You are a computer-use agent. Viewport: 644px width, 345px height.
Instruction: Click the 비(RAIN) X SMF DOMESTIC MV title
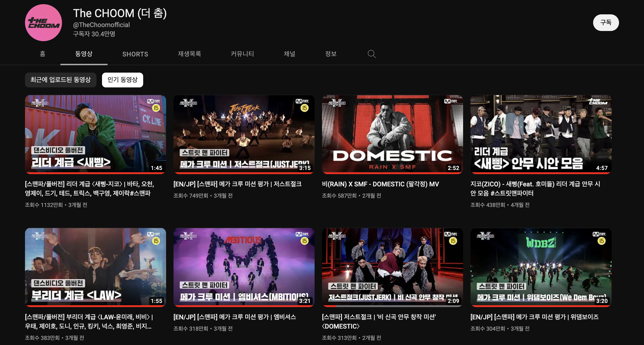[380, 184]
